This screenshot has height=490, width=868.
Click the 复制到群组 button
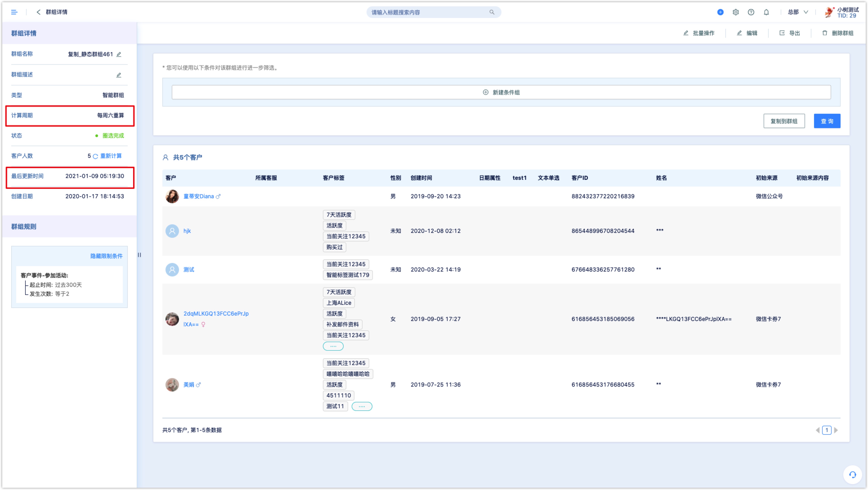click(x=784, y=121)
